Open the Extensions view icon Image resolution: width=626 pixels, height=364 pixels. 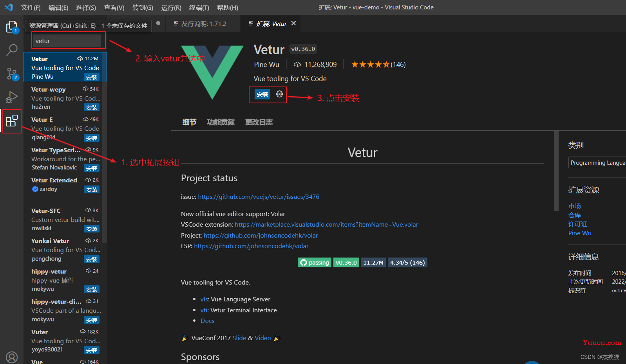pos(12,121)
